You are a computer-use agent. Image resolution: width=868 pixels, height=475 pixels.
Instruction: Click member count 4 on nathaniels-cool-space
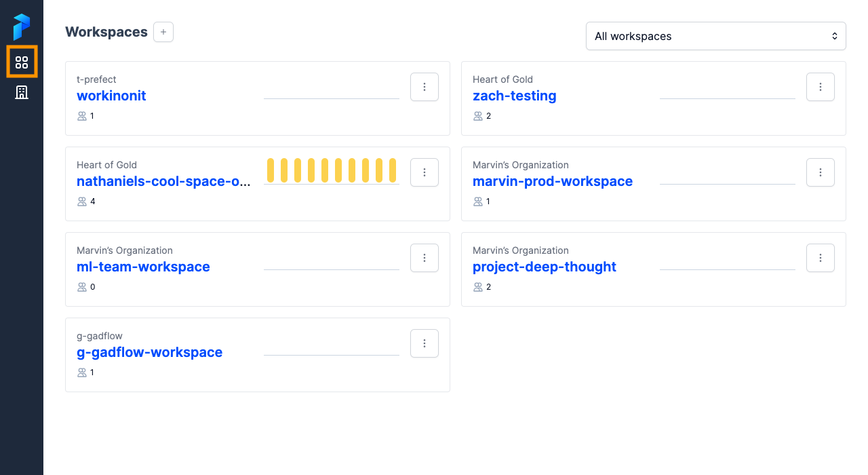[93, 202]
